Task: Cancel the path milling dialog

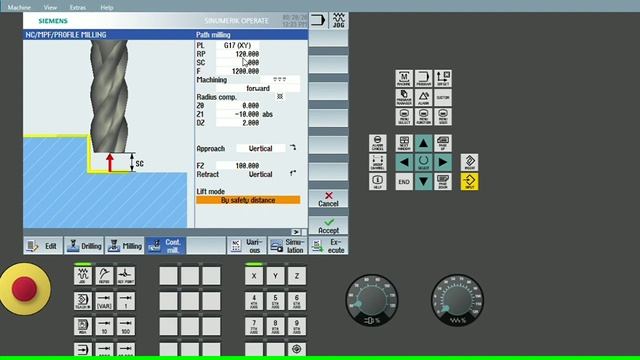Action: click(x=329, y=199)
